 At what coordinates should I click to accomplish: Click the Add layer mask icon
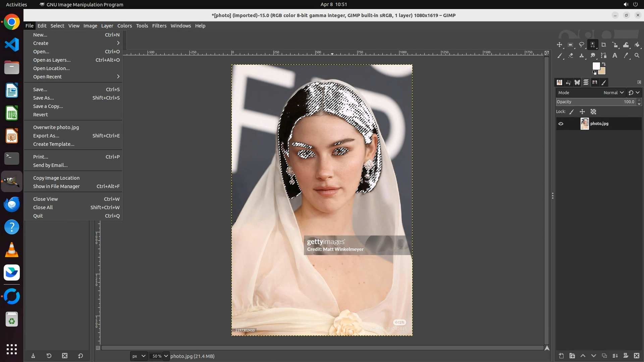(x=626, y=356)
